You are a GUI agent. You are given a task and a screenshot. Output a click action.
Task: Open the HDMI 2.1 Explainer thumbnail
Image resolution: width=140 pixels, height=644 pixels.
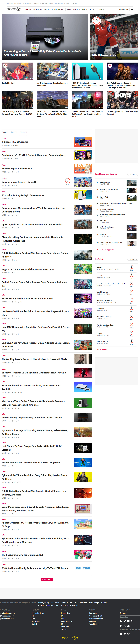point(87,72)
